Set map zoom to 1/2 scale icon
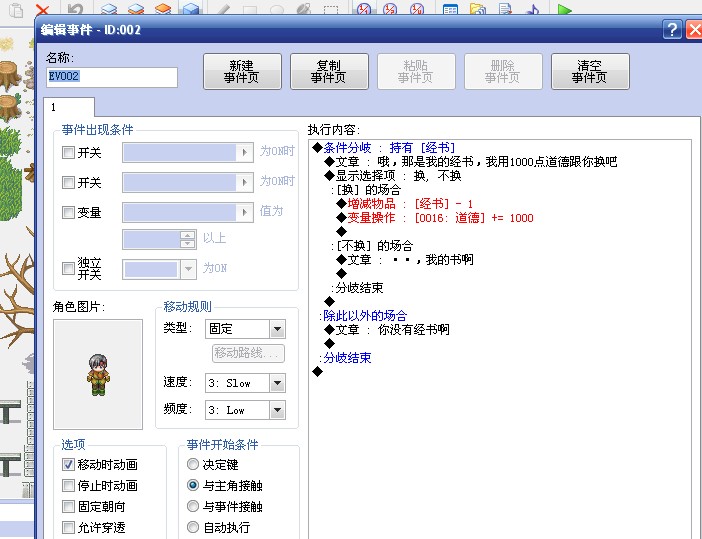 click(x=390, y=9)
